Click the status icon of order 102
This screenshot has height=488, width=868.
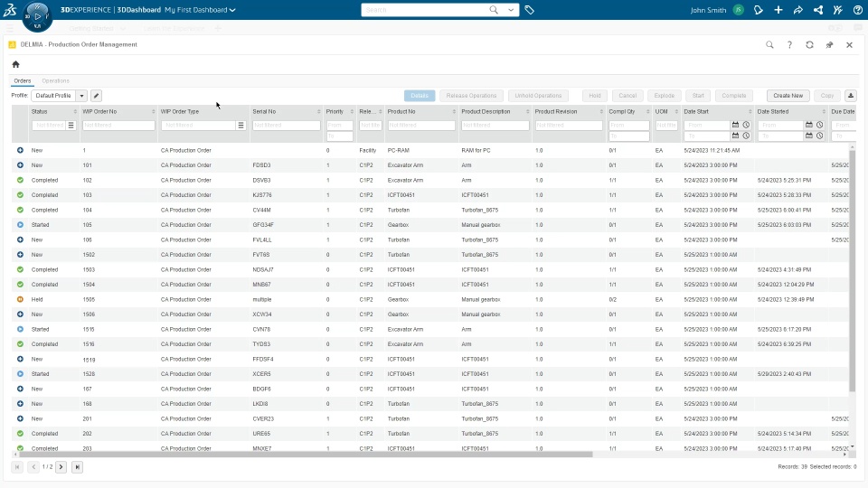(20, 180)
